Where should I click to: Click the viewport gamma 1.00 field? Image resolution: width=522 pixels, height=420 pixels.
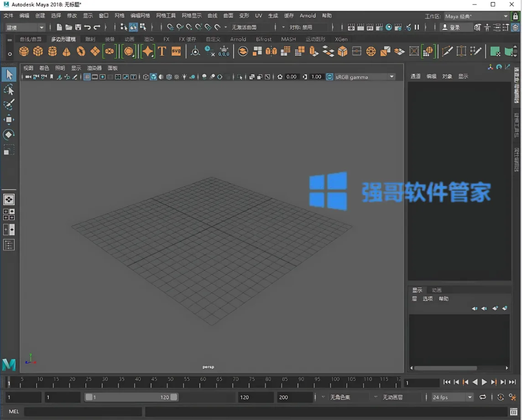tap(316, 77)
